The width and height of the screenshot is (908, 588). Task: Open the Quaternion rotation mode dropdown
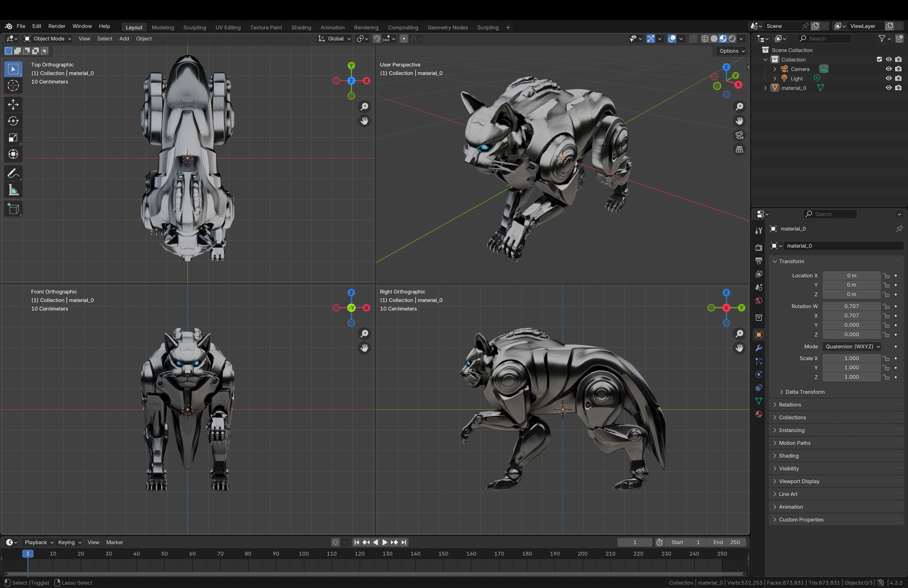click(852, 346)
